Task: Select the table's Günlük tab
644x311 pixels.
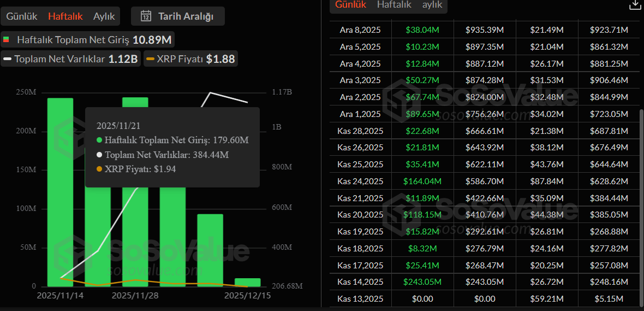Action: tap(351, 4)
